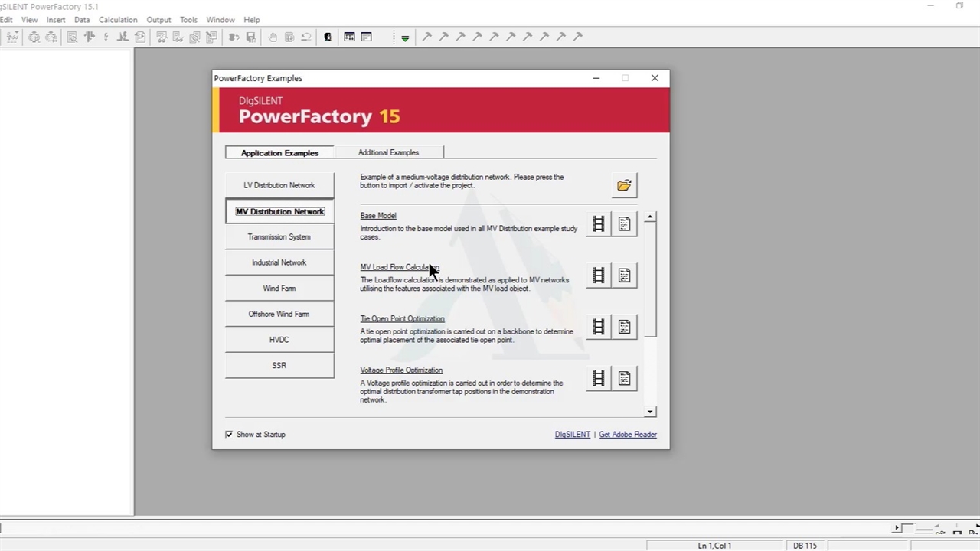Follow the Get Adobe Reader link
This screenshot has width=980, height=551.
pyautogui.click(x=627, y=435)
